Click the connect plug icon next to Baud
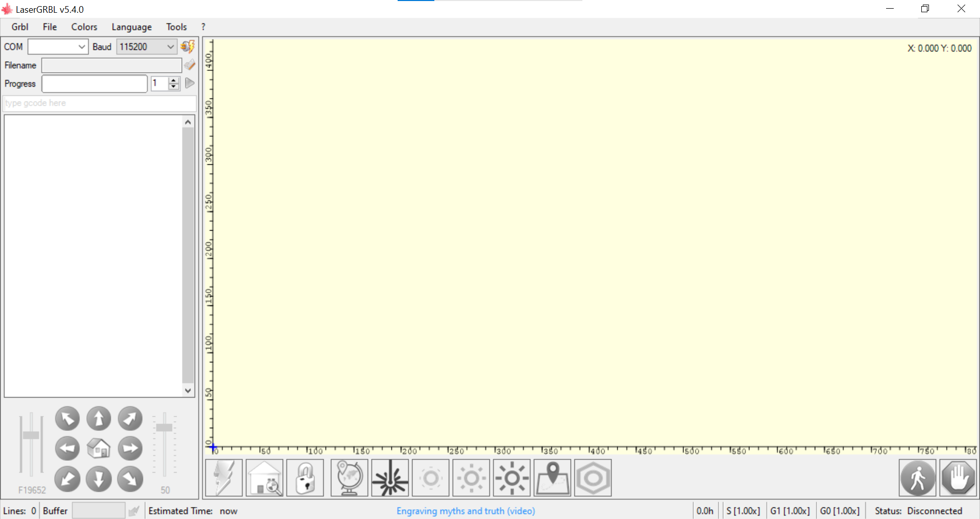 coord(188,46)
